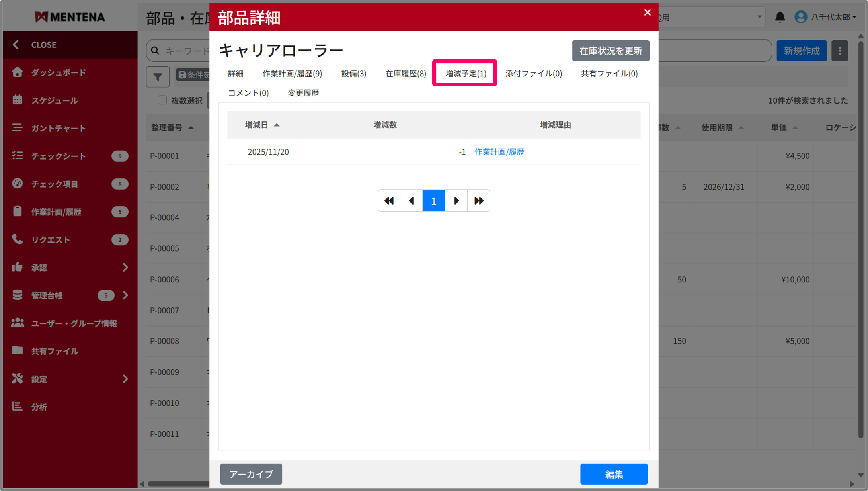Click the Analysis chart icon

[17, 406]
